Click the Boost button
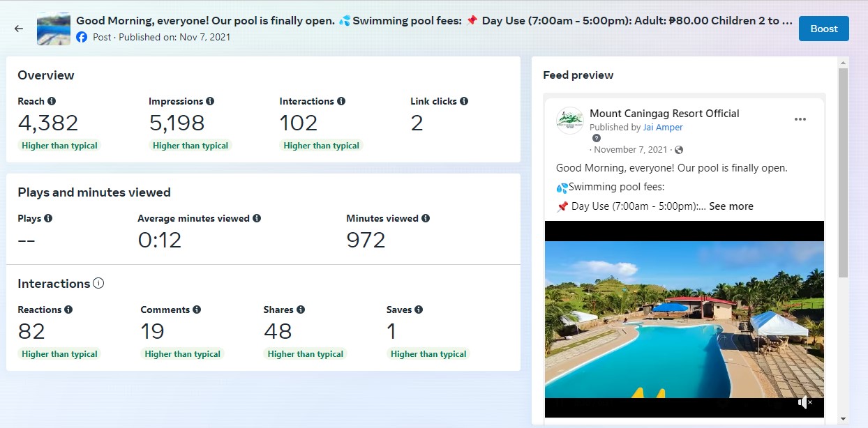Viewport: 868px width, 428px height. [x=823, y=29]
